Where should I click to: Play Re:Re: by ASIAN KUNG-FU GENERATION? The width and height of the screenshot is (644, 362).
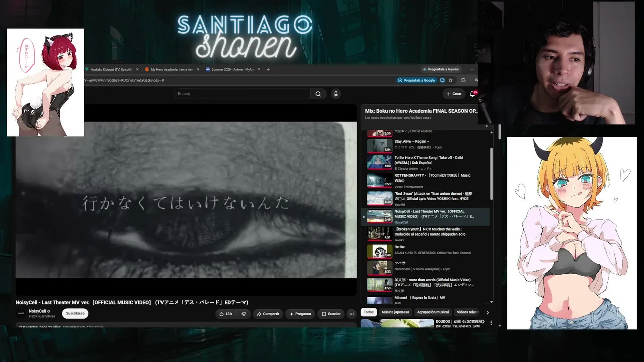click(425, 251)
